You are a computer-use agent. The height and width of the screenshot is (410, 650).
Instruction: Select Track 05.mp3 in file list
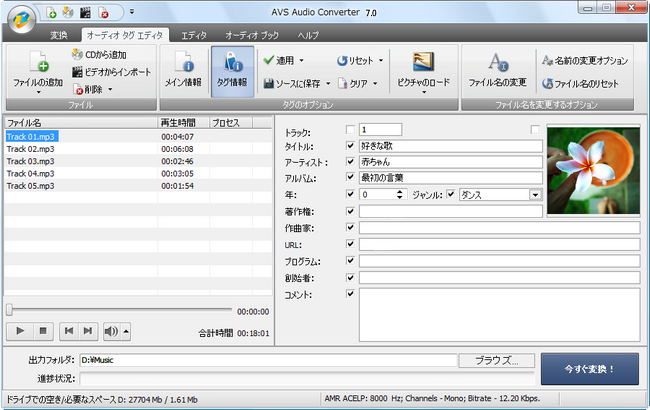coord(31,186)
